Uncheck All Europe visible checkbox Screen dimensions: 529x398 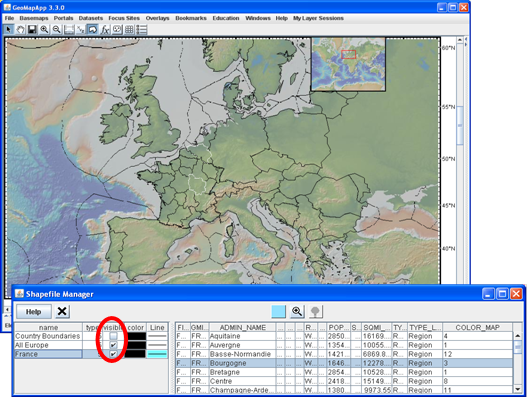pyautogui.click(x=113, y=345)
